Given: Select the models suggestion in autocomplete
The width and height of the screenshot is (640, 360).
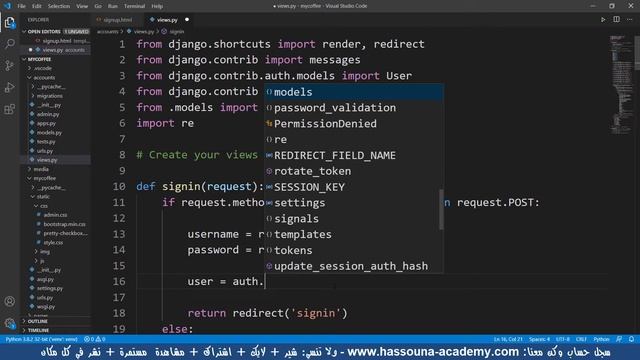Looking at the screenshot, I should coord(354,92).
